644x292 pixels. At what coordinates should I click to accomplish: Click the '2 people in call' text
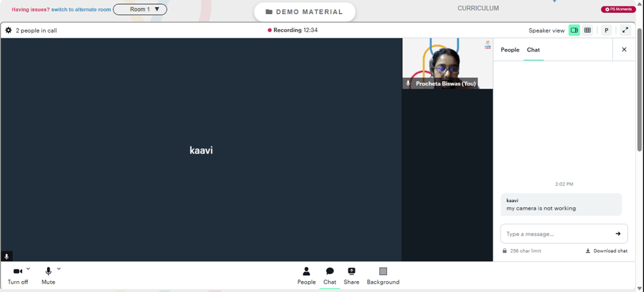[x=36, y=30]
